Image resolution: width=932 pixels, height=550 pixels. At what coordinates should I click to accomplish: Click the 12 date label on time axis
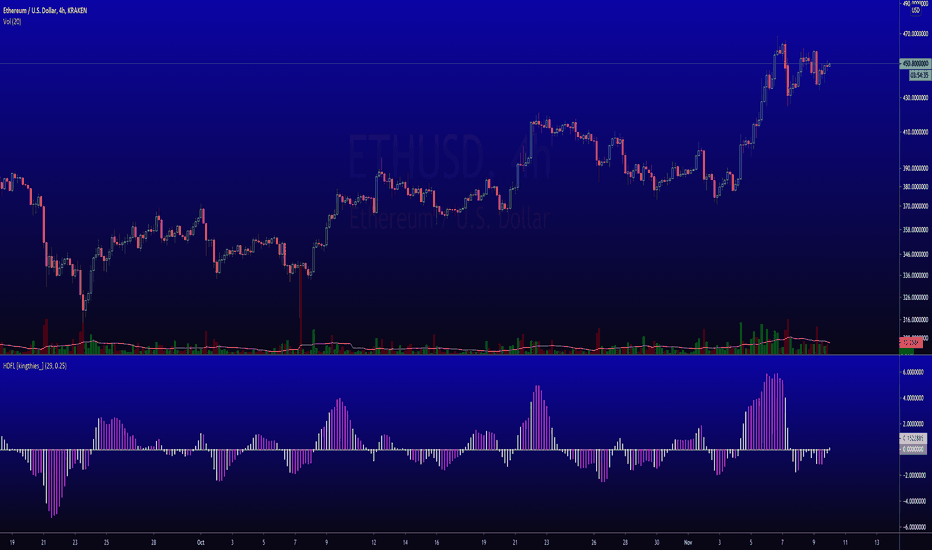(x=373, y=542)
